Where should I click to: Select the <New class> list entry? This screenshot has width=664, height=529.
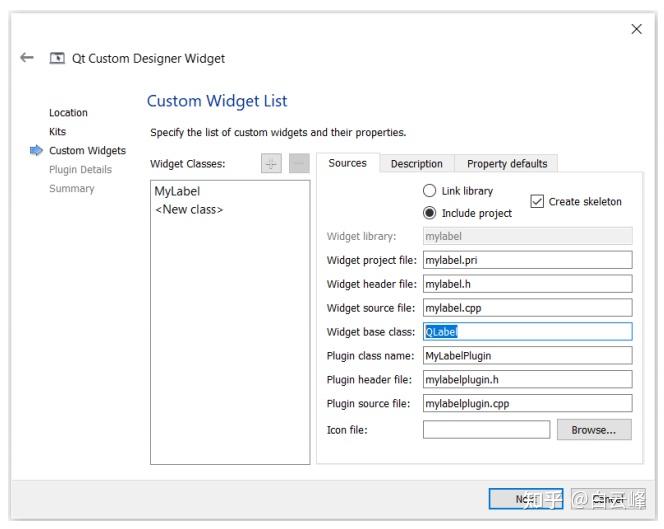[x=189, y=210]
